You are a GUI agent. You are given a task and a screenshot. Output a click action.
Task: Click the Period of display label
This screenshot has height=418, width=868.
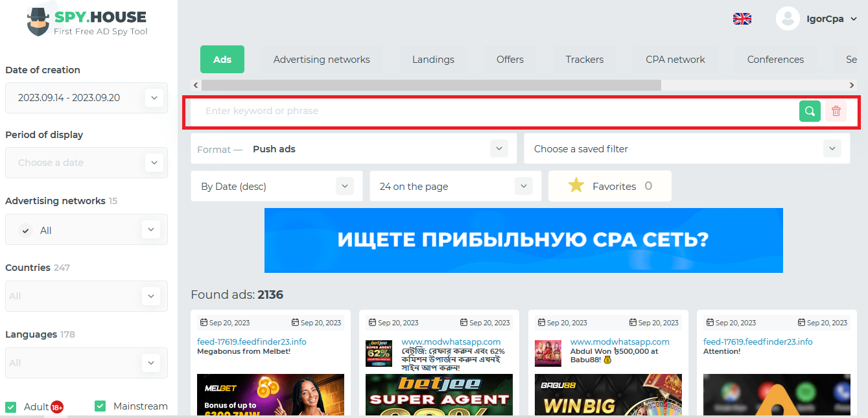pos(44,135)
